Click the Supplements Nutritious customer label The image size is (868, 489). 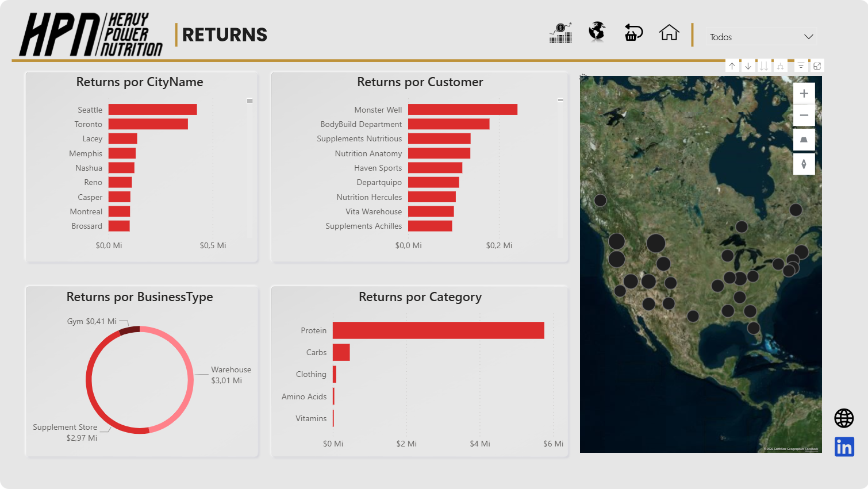point(359,138)
